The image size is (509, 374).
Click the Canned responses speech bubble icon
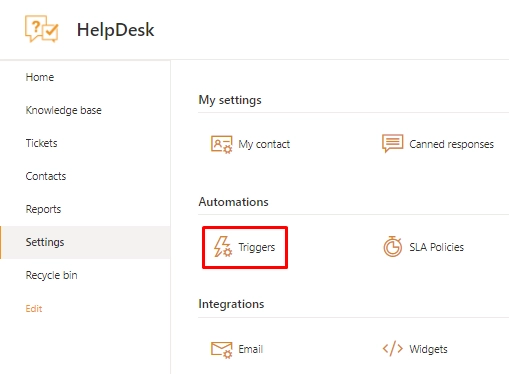coord(392,143)
